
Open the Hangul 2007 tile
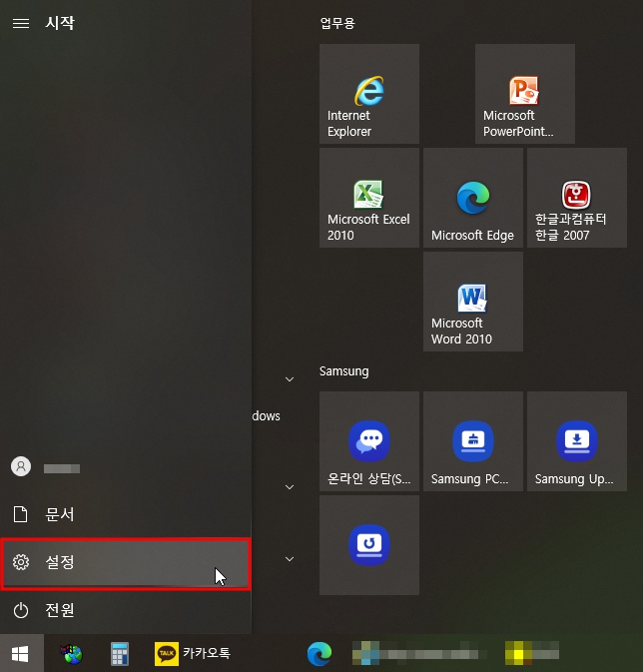pyautogui.click(x=577, y=198)
